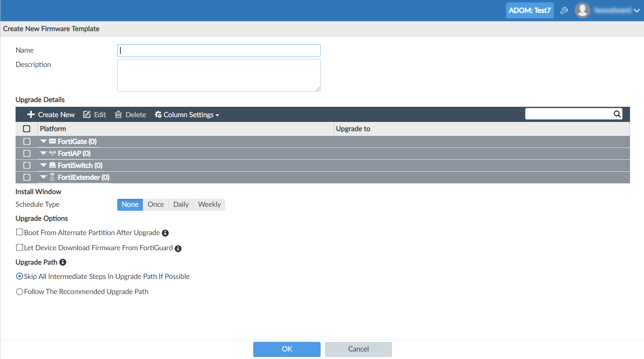Select Follow The Recommended Upgrade Path option
Viewport: 644px width, 359px height.
coord(20,292)
